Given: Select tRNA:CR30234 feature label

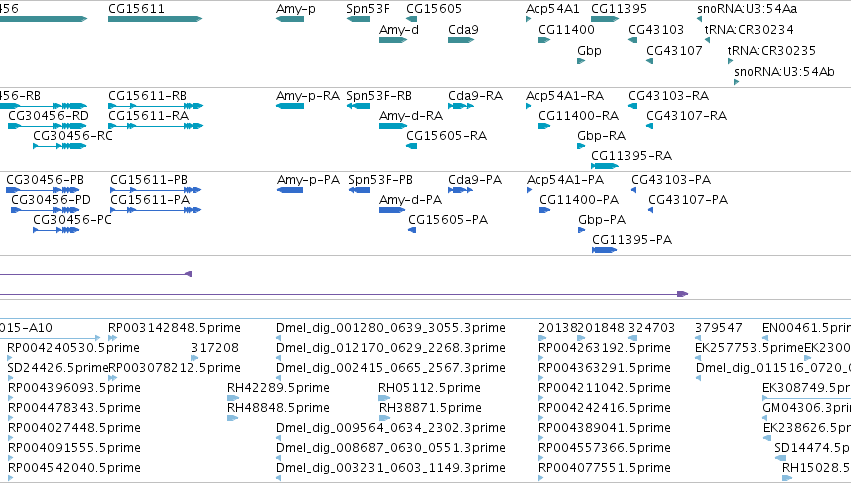Looking at the screenshot, I should (749, 29).
